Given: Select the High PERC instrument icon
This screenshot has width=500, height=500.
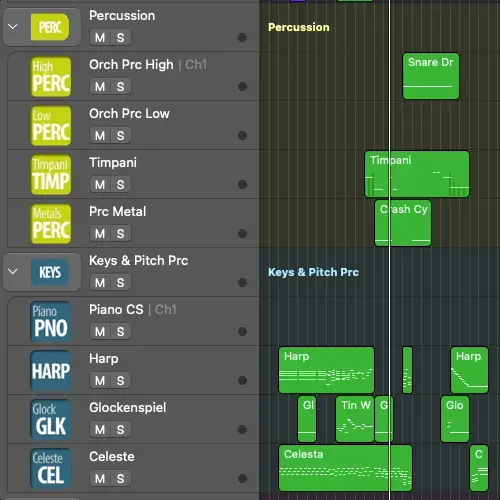Looking at the screenshot, I should tap(51, 77).
